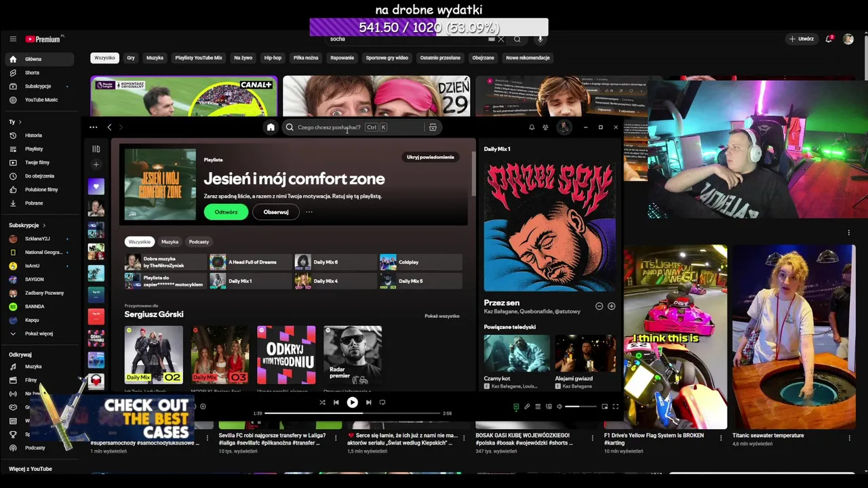Image resolution: width=868 pixels, height=488 pixels.
Task: Click Obserwuj button on playlist banner
Action: [x=276, y=212]
